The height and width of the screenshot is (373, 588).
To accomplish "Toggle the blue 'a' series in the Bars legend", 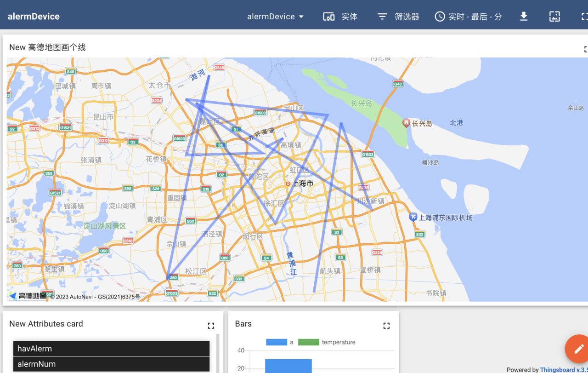I will pos(280,342).
